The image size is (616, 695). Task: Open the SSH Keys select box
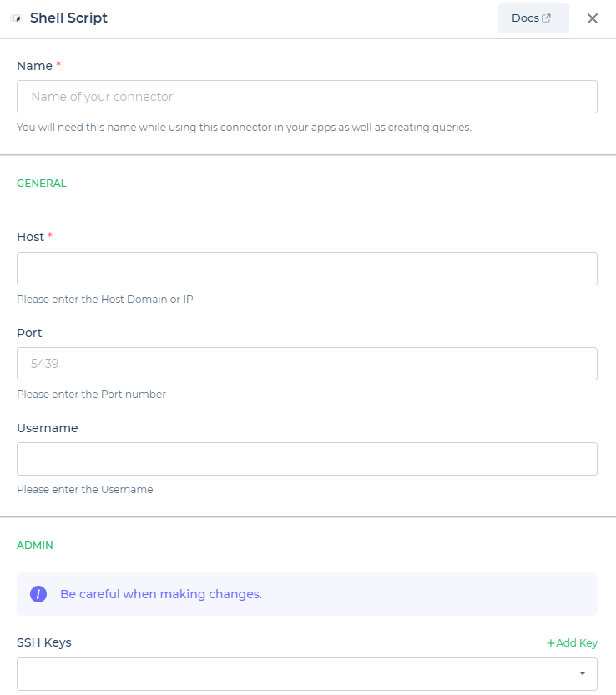[307, 674]
